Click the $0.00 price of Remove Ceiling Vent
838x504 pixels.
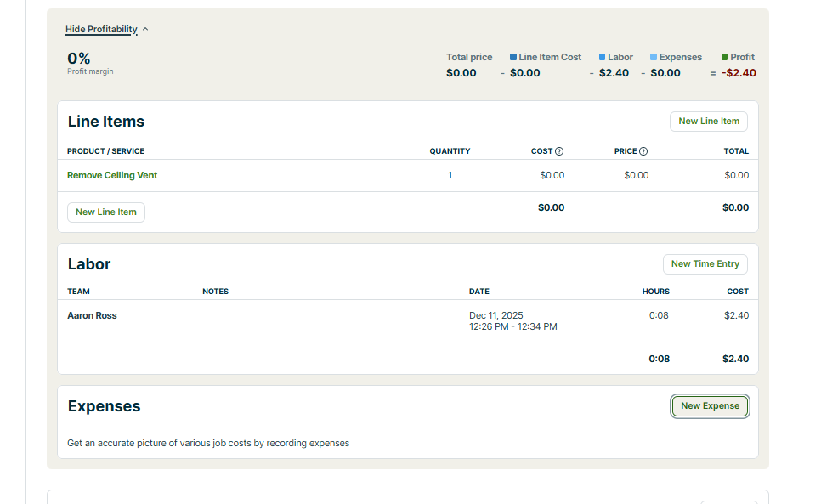click(636, 176)
